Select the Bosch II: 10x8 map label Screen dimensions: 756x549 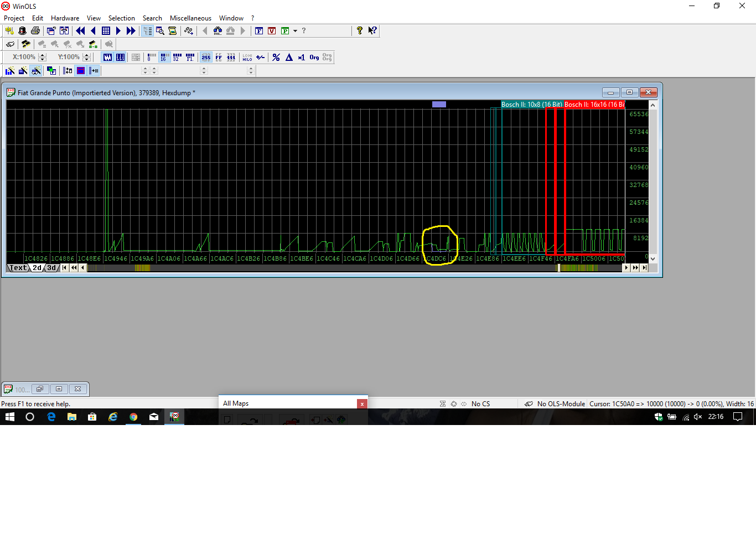click(x=531, y=105)
